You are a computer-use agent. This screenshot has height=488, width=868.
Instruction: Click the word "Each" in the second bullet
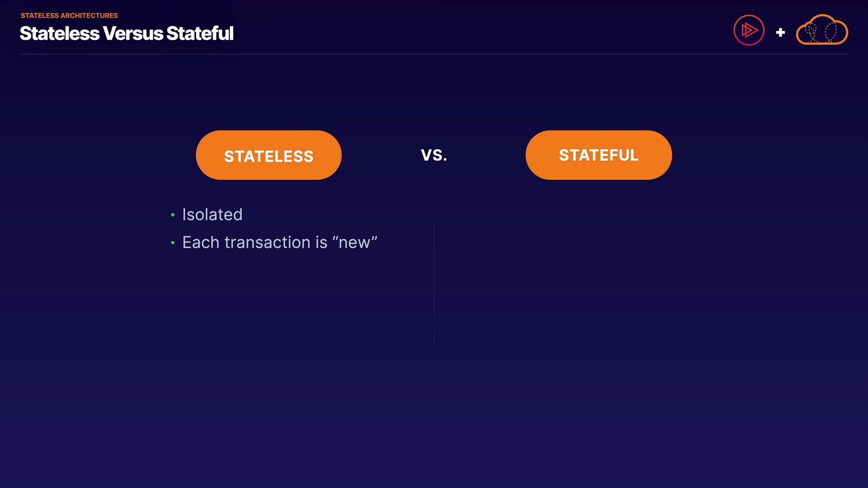click(x=201, y=243)
